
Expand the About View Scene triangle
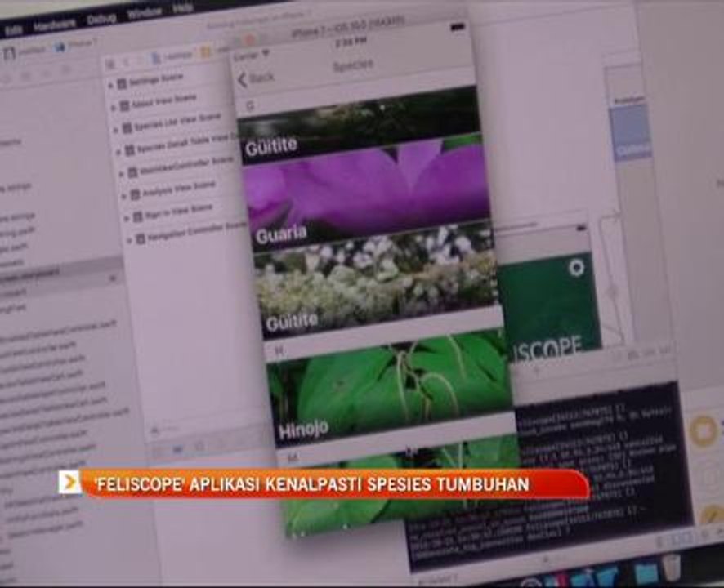113,108
